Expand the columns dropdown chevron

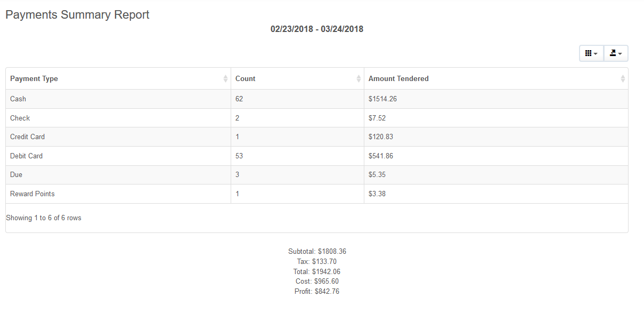click(x=595, y=53)
